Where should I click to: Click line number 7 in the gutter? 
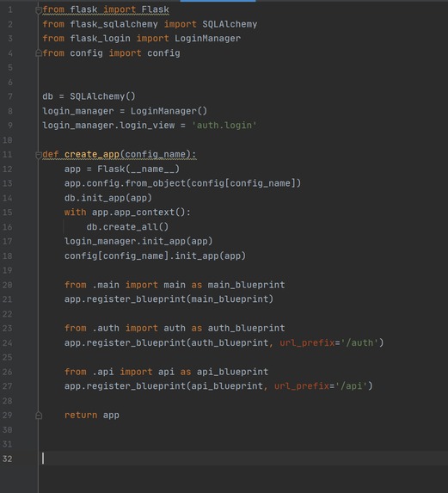point(10,96)
